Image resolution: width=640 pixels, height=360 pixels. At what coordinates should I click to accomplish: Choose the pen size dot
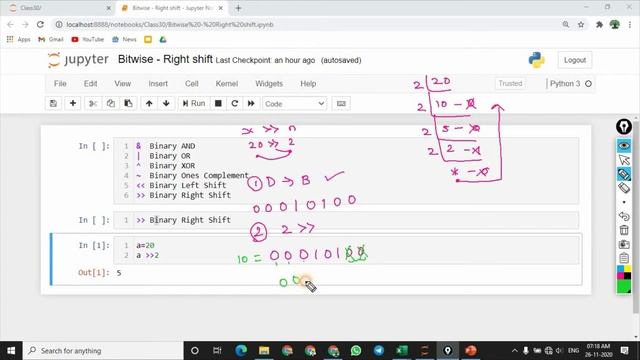pos(624,202)
